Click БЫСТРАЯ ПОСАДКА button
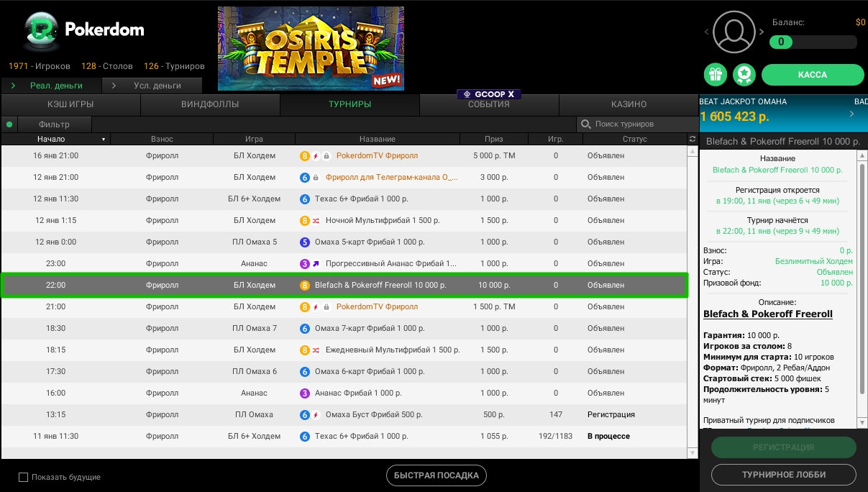 coord(437,475)
